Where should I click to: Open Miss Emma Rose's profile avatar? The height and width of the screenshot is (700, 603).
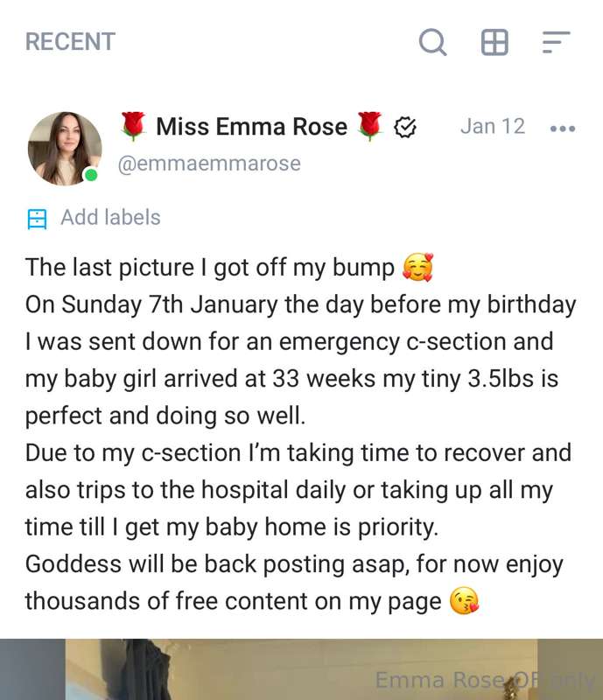[65, 149]
